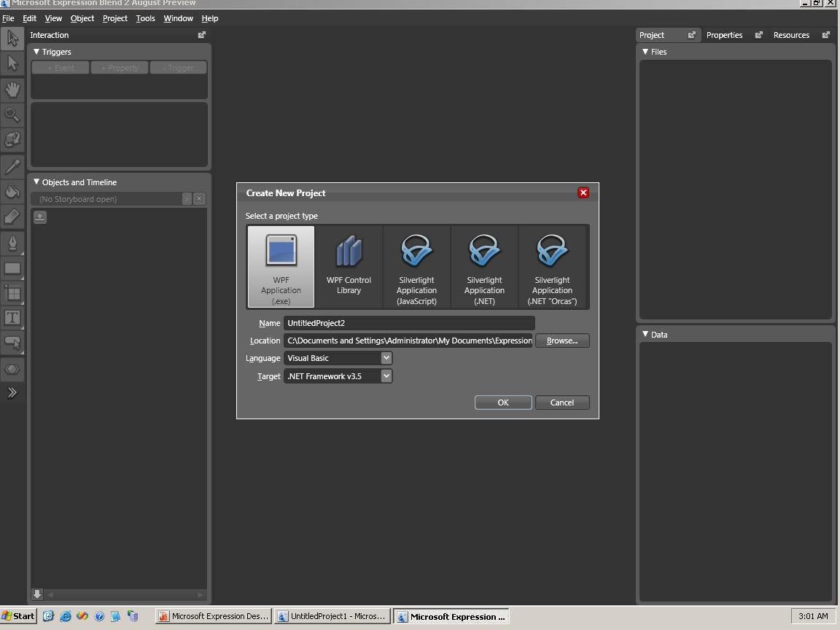The width and height of the screenshot is (840, 630).
Task: Switch to the Project tab
Action: 651,35
